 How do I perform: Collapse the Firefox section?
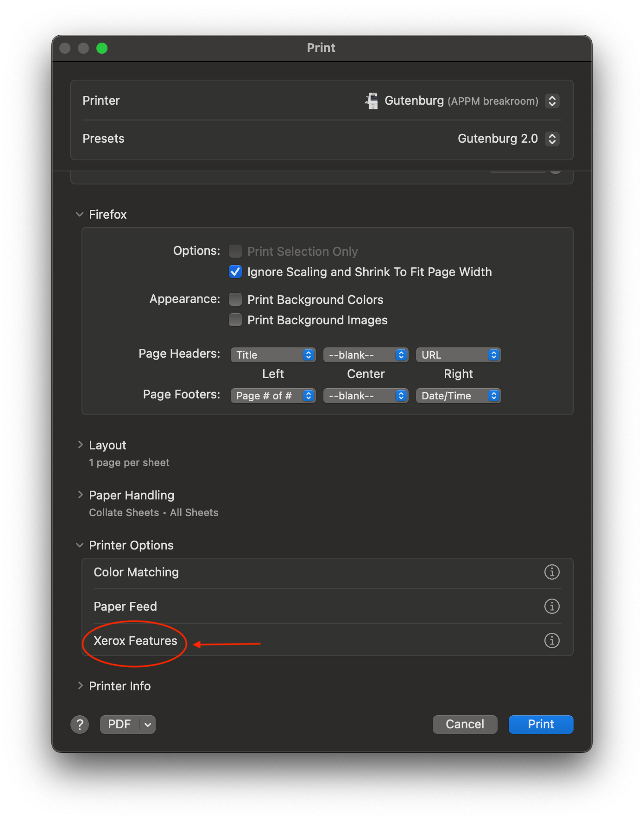pyautogui.click(x=80, y=214)
